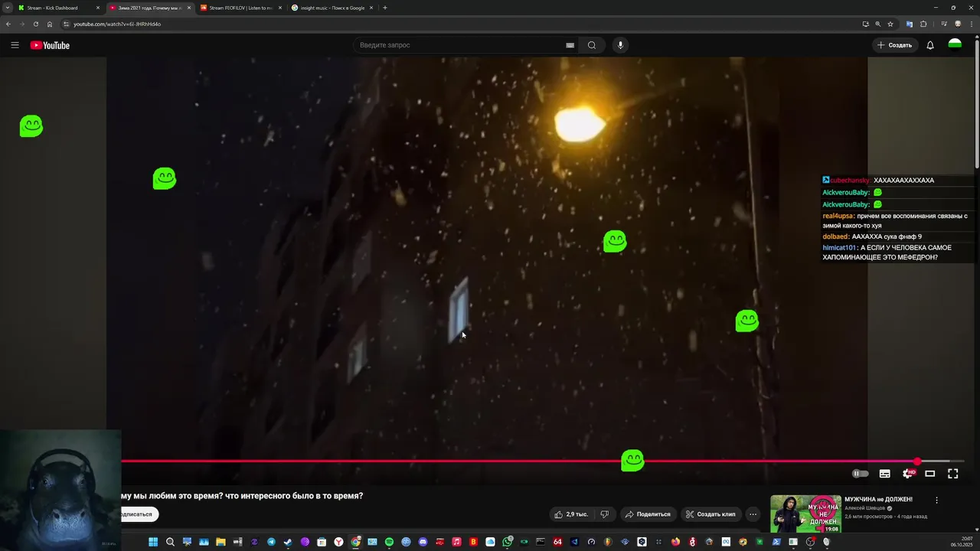980x551 pixels.
Task: Open Алексей Шевцов channel name
Action: click(864, 508)
